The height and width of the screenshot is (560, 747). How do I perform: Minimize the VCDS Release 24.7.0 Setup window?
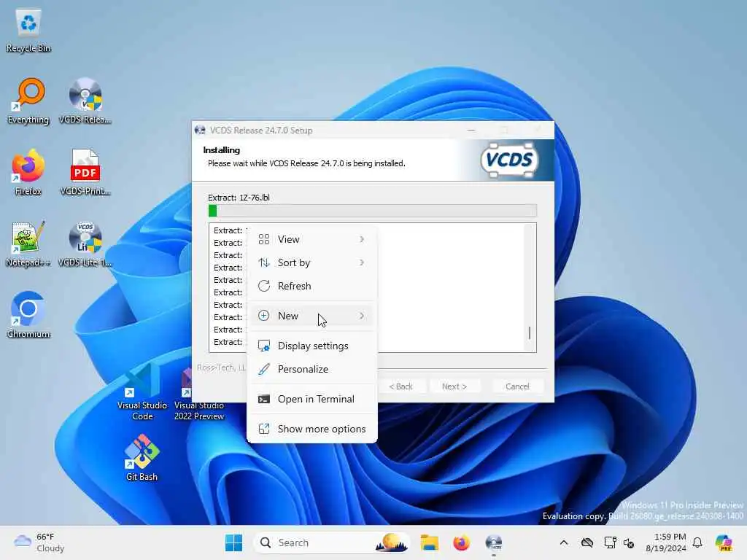coord(471,130)
